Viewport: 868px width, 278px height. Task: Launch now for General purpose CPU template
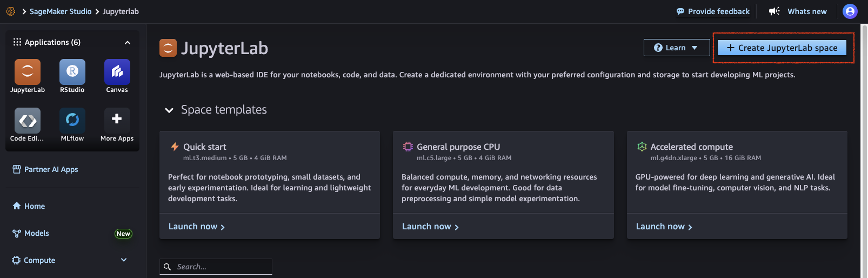click(x=430, y=227)
